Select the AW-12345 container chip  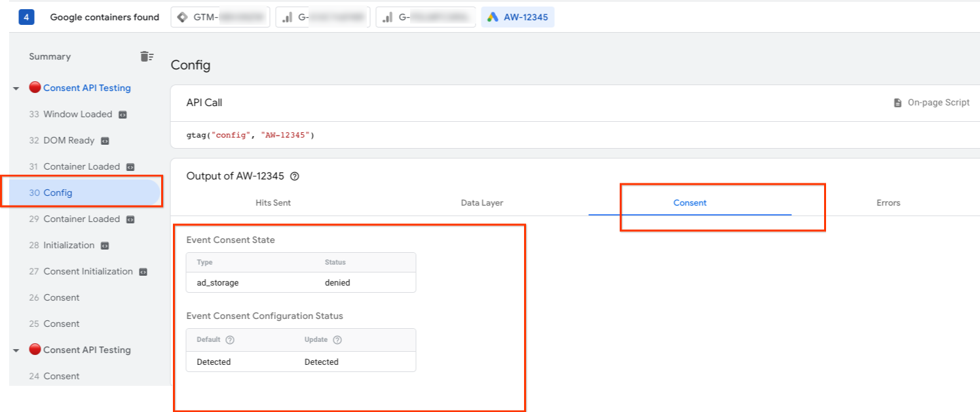coord(518,18)
